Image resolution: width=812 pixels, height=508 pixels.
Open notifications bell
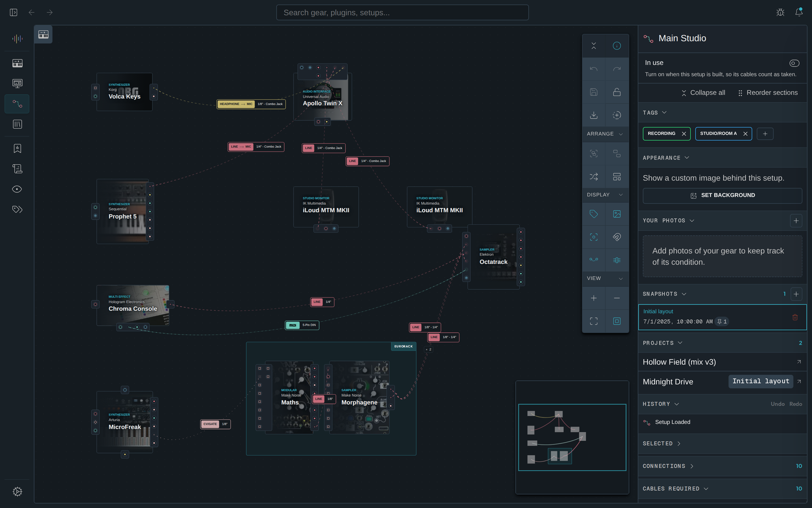click(x=799, y=12)
